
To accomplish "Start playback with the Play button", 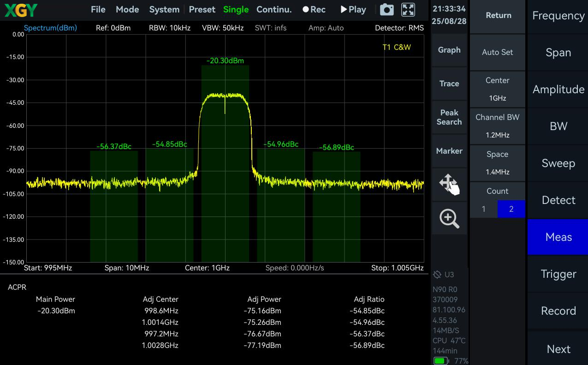I will (353, 9).
